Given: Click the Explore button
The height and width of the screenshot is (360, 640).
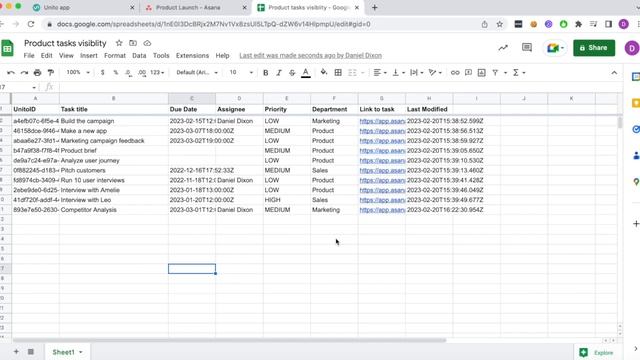Looking at the screenshot, I should tap(596, 353).
